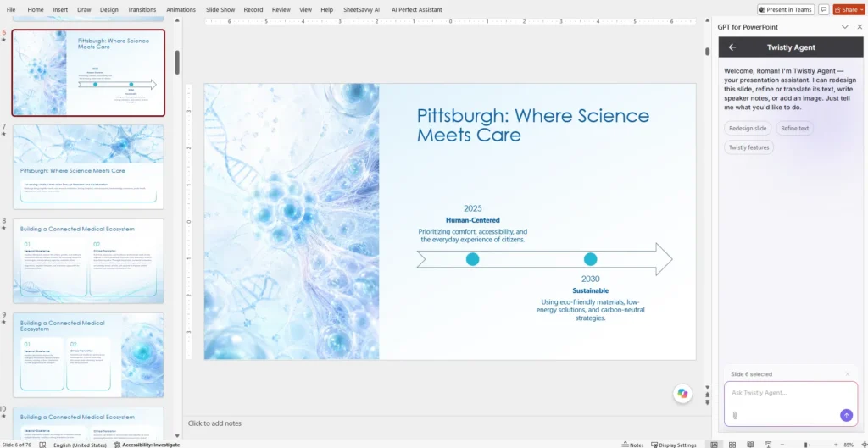Click English (United States) language indicator

coord(80,445)
